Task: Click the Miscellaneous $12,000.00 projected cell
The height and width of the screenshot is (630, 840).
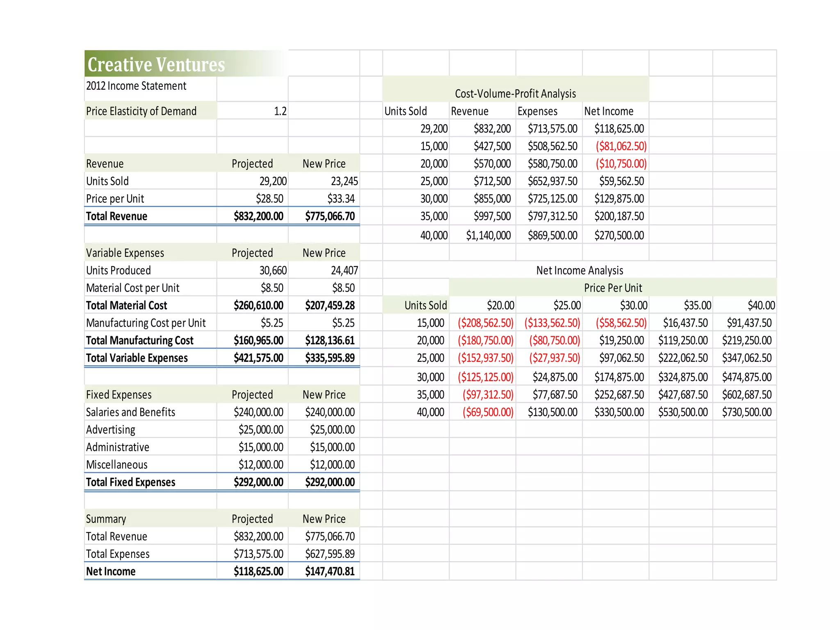Action: pos(261,465)
